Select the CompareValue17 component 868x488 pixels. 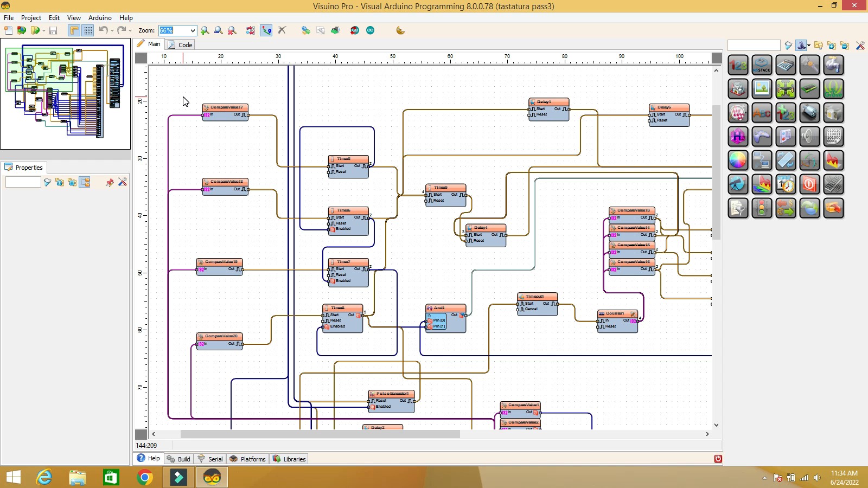click(x=225, y=112)
